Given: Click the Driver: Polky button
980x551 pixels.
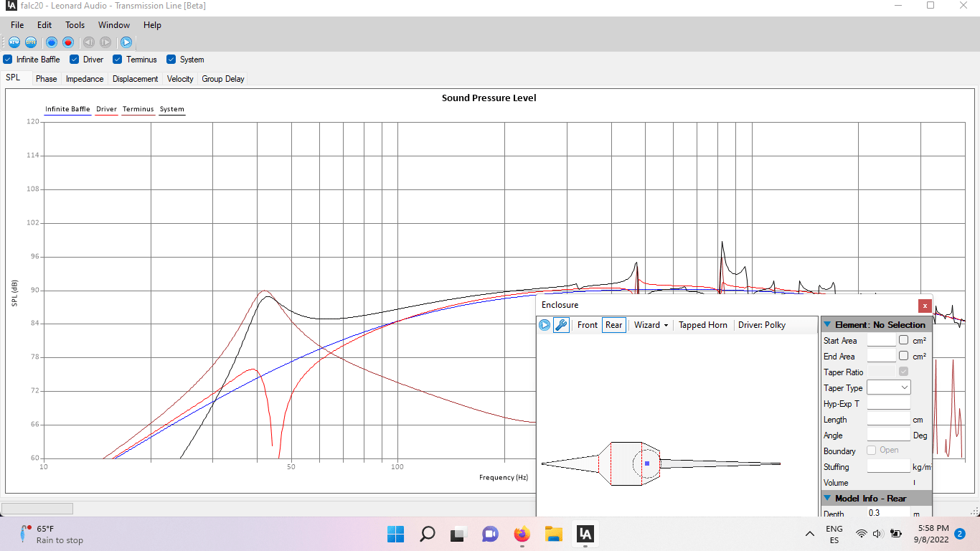Looking at the screenshot, I should pyautogui.click(x=762, y=325).
